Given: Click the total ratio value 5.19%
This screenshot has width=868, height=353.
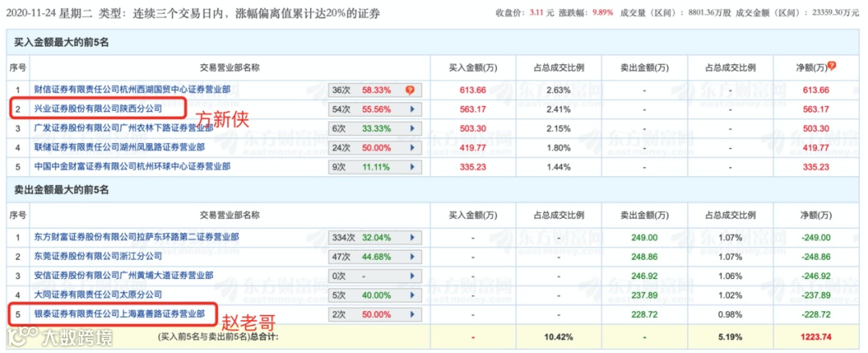Looking at the screenshot, I should click(730, 337).
